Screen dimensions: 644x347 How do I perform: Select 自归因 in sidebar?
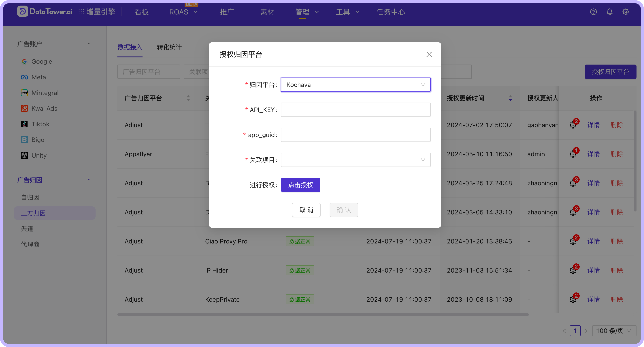tap(30, 197)
